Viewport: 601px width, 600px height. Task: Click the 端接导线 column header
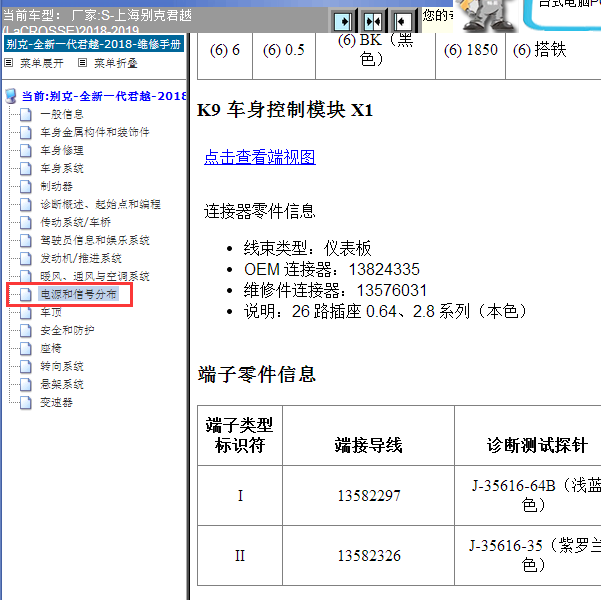click(x=368, y=436)
